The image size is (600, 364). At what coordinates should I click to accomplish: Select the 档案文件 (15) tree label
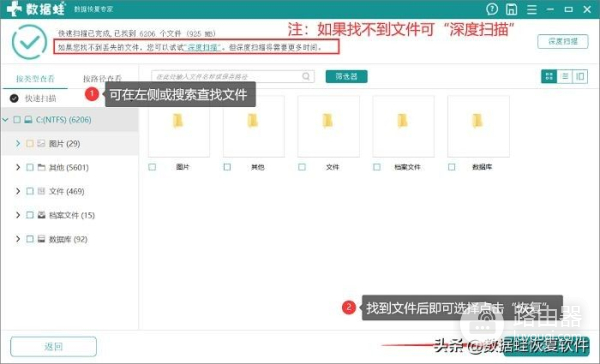click(72, 215)
